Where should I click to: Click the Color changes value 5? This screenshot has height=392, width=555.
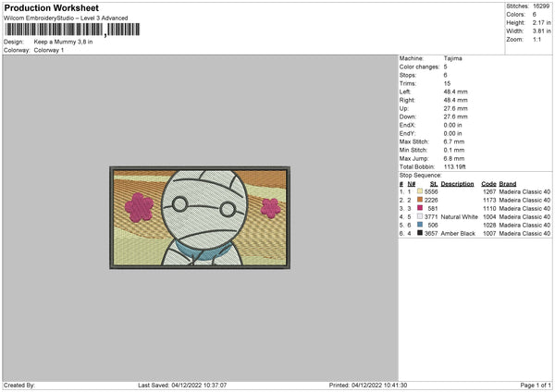tap(445, 67)
